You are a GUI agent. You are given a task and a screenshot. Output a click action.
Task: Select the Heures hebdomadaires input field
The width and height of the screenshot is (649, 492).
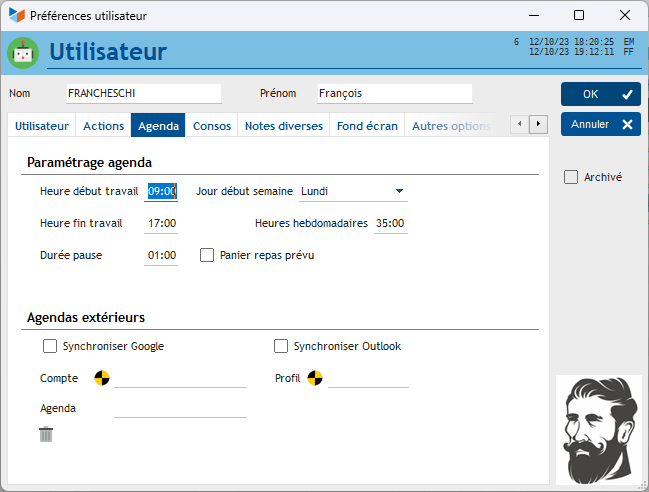tap(389, 223)
